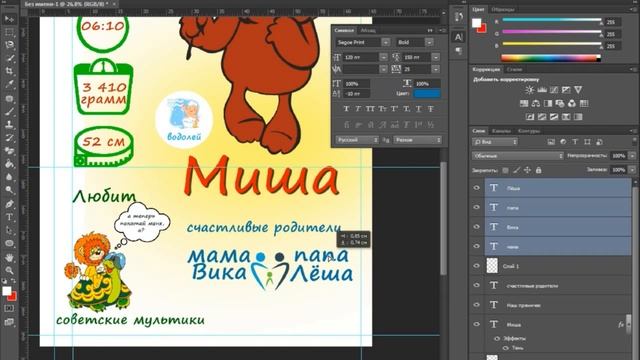The width and height of the screenshot is (640, 360).
Task: Add a Vibrance adjustment
Action: 578,90
